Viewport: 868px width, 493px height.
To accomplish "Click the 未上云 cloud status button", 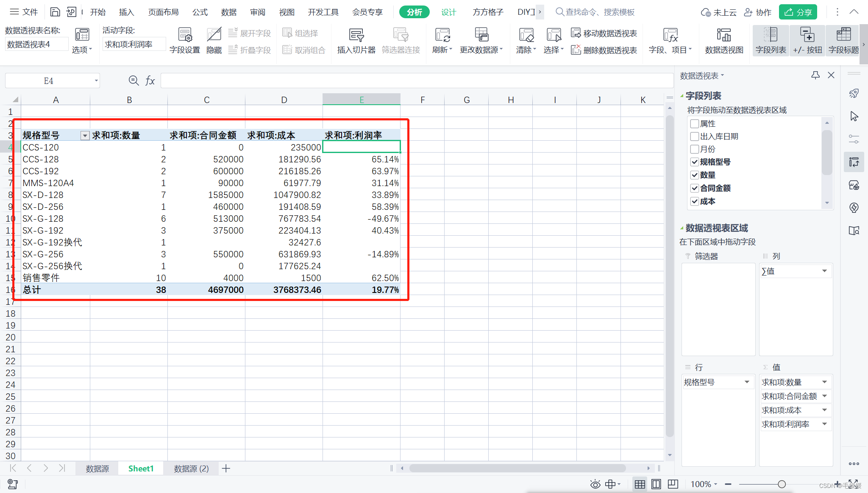I will coord(718,12).
